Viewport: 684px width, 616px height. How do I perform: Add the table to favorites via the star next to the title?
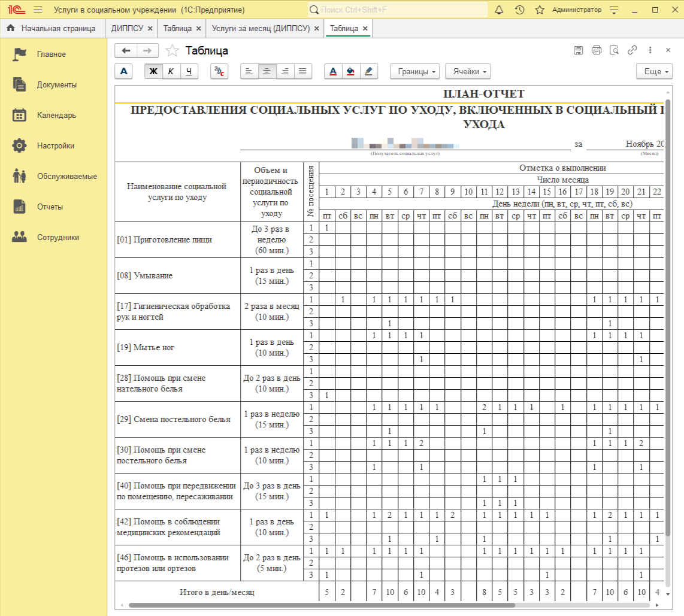tap(172, 51)
